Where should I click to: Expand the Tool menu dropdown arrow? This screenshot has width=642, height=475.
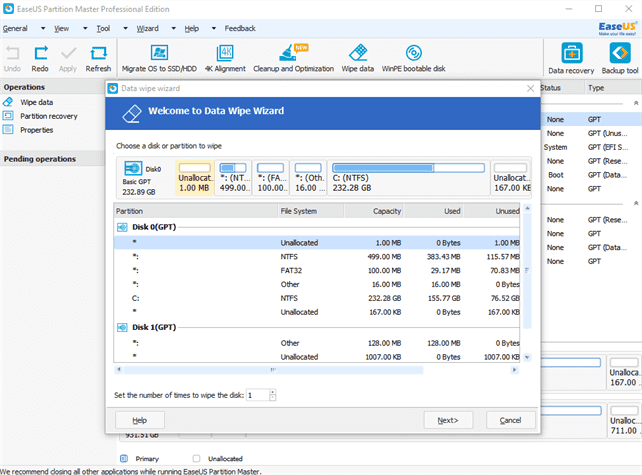click(x=126, y=29)
